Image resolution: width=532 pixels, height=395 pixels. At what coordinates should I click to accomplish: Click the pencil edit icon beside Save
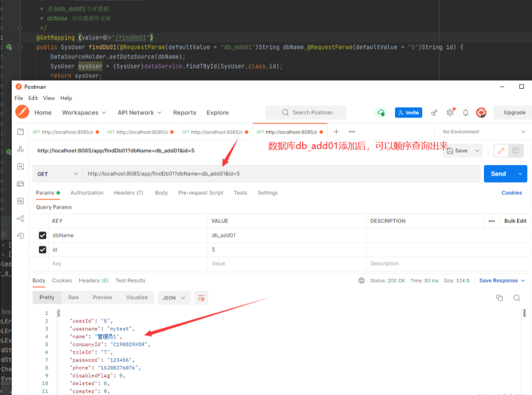(x=501, y=151)
